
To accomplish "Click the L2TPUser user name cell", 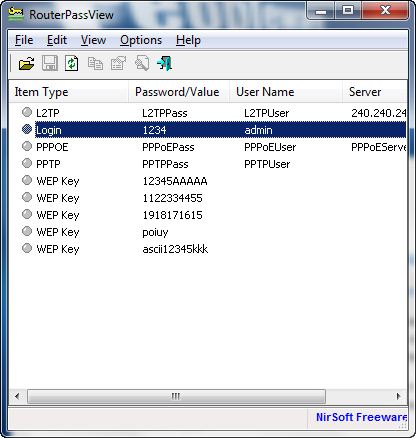I will pyautogui.click(x=266, y=113).
